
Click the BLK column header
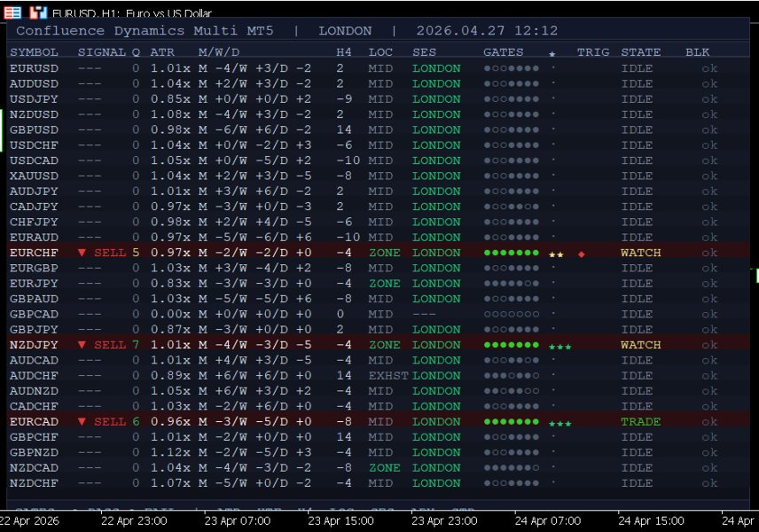pyautogui.click(x=698, y=51)
